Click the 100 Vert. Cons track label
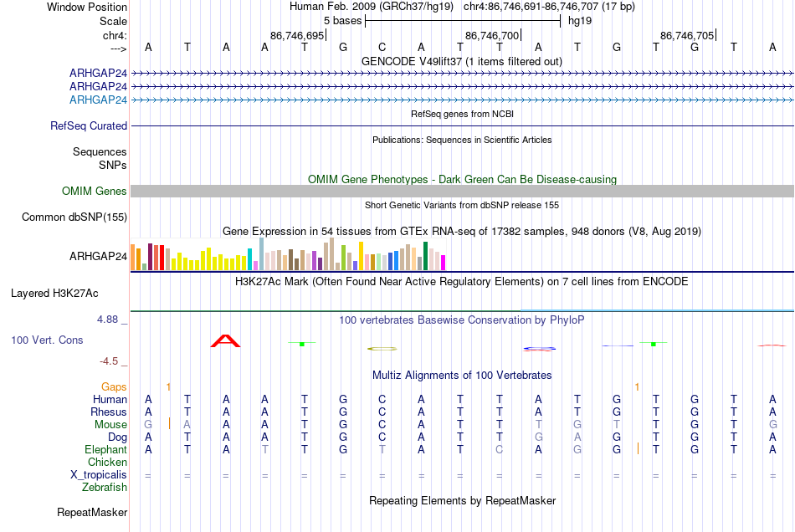The height and width of the screenshot is (532, 795). pyautogui.click(x=47, y=340)
